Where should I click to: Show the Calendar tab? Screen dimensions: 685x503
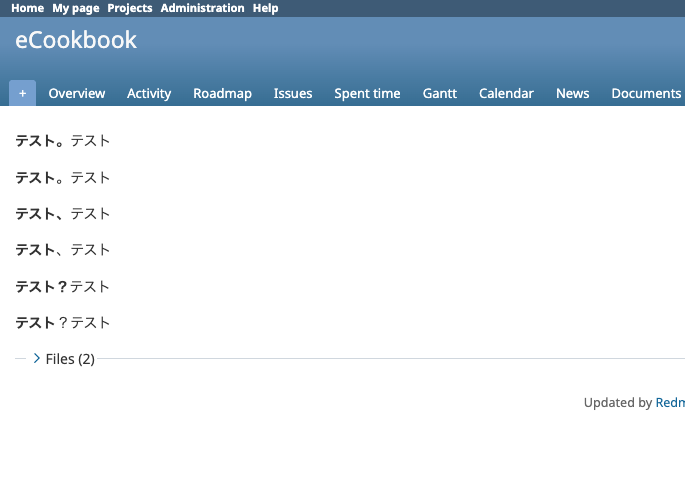(506, 93)
